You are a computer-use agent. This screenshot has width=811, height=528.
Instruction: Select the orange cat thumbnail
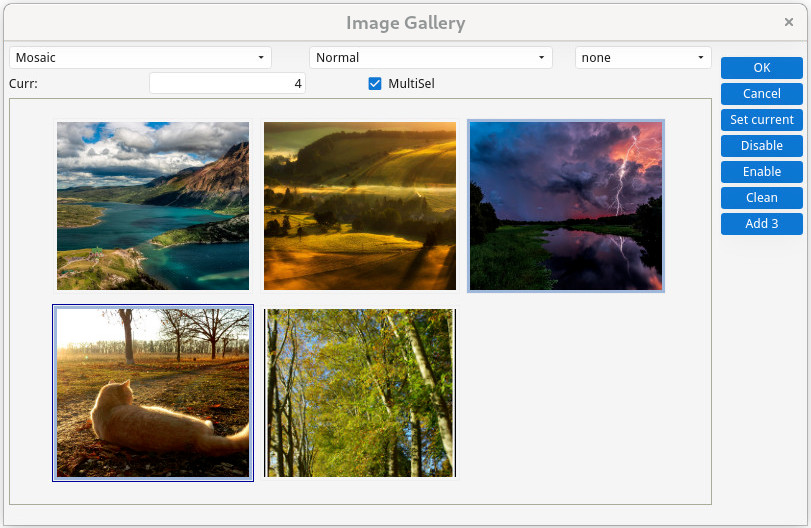click(x=153, y=393)
